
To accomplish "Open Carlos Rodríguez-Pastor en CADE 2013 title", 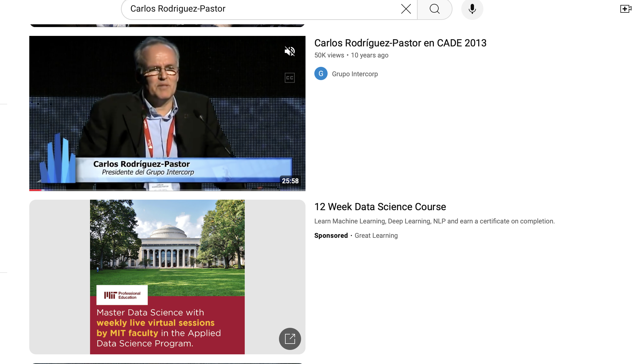I will [400, 43].
